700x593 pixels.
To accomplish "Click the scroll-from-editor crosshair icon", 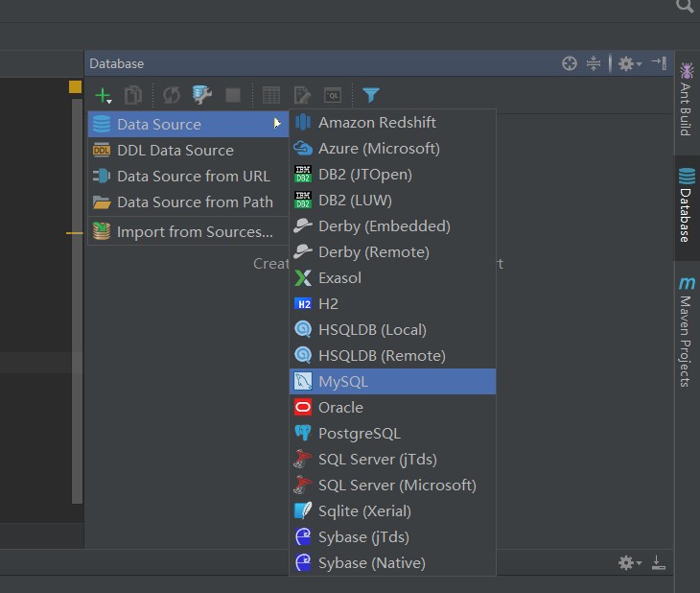I will pos(570,63).
